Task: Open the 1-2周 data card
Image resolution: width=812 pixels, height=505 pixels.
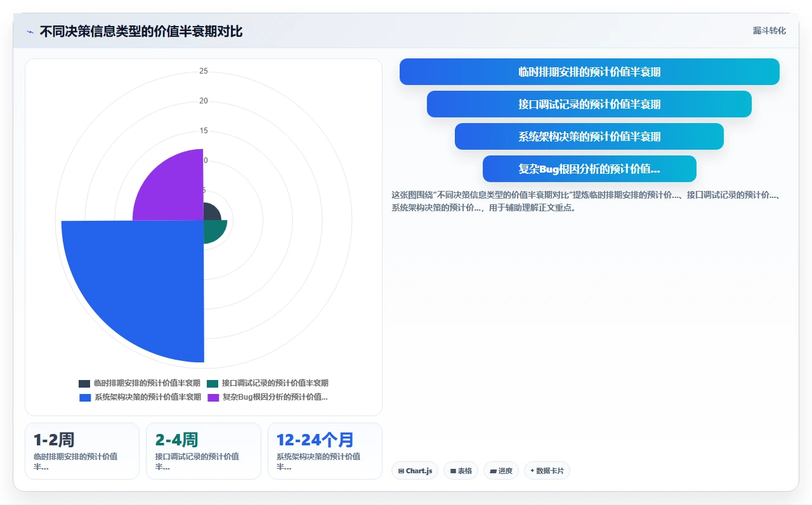Action: 82,451
